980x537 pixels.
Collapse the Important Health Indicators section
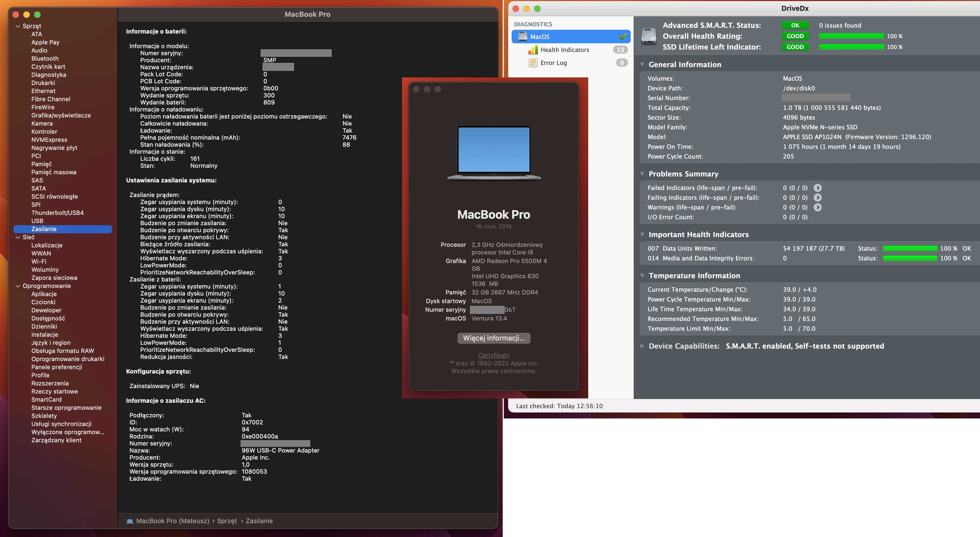[x=642, y=234]
